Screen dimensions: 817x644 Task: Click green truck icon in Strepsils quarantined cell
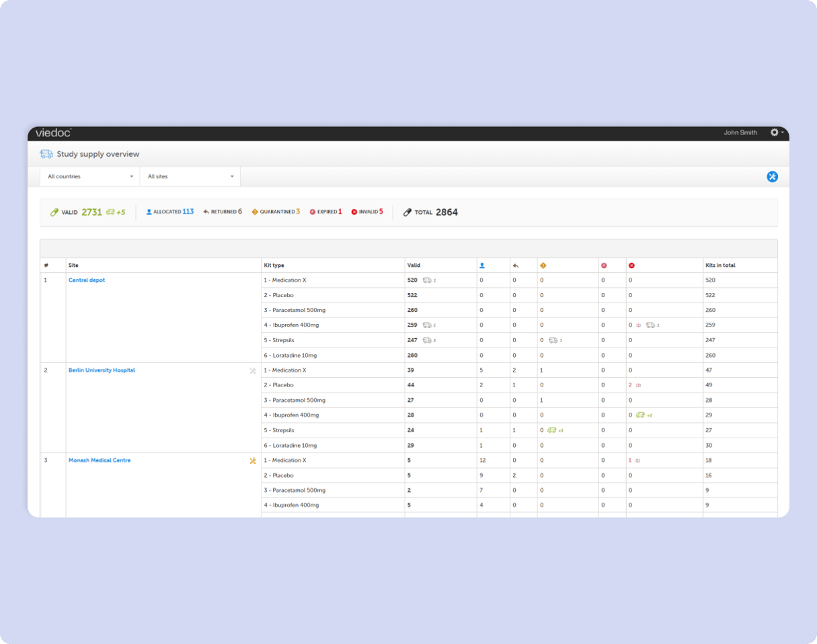[x=551, y=430]
